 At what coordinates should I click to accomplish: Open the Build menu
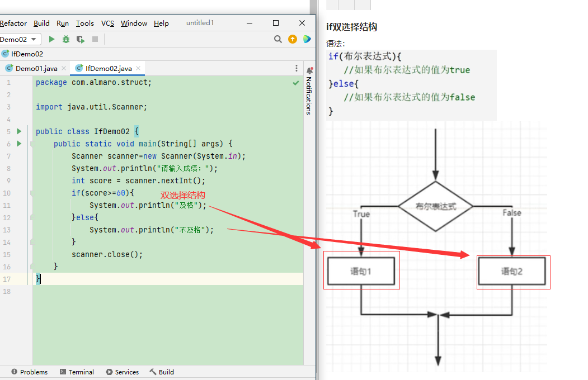pos(41,23)
